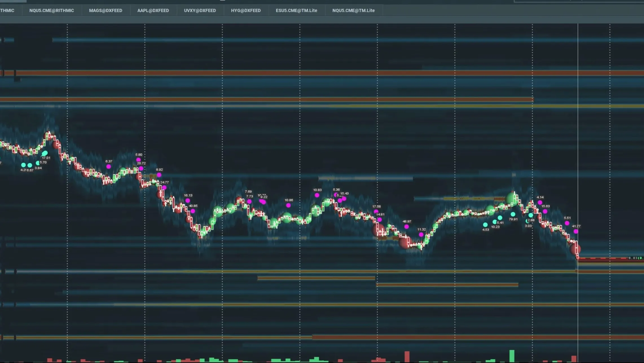Image resolution: width=644 pixels, height=363 pixels.
Task: Open the MAGS@DXFEED tab
Action: click(105, 10)
